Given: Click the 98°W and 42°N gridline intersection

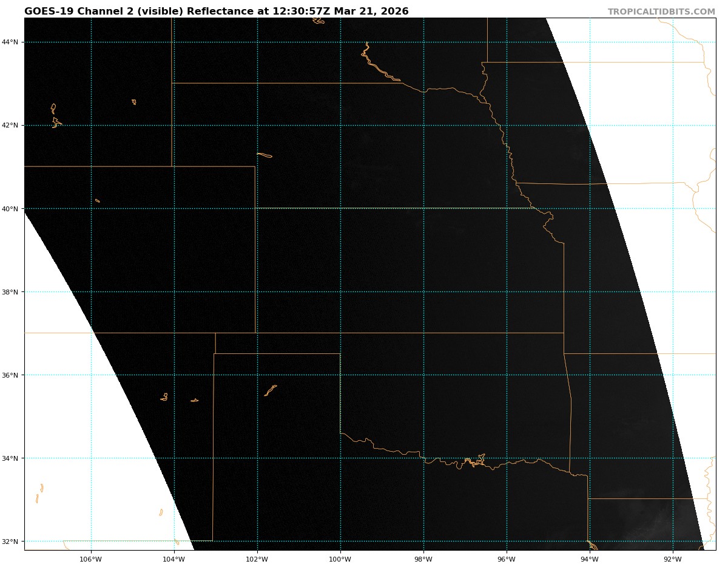Looking at the screenshot, I should pos(423,125).
